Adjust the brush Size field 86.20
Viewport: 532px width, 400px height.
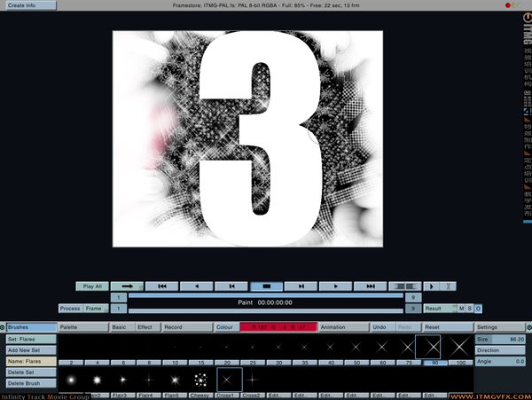500,340
